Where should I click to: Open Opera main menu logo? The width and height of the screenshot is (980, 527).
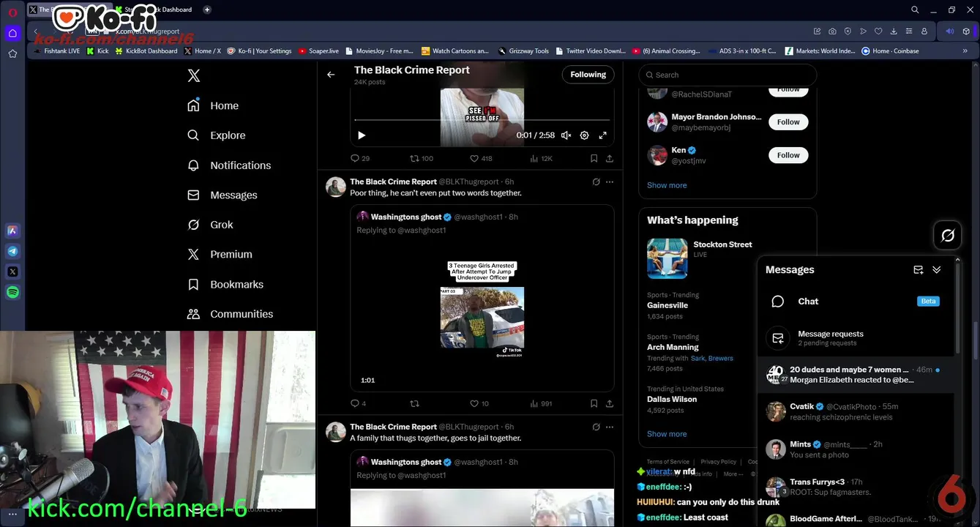12,12
